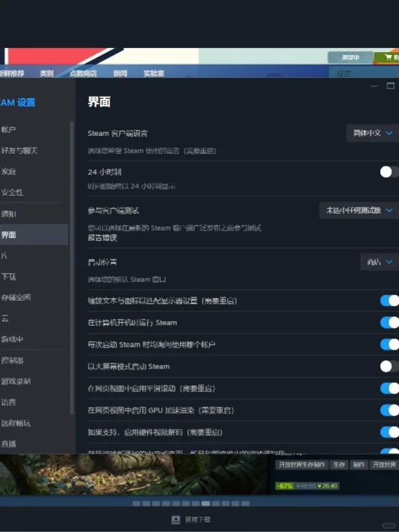Open the 存储空间 settings section
The width and height of the screenshot is (399, 532).
tap(15, 297)
